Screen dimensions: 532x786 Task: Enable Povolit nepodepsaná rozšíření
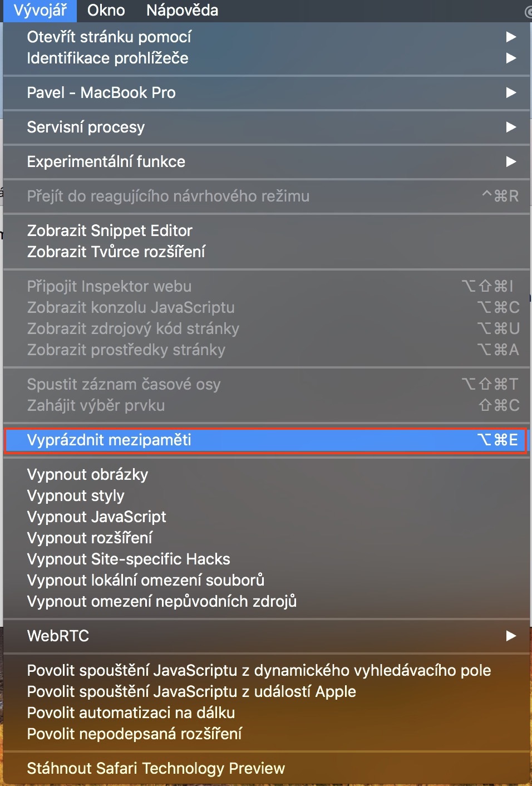point(134,734)
